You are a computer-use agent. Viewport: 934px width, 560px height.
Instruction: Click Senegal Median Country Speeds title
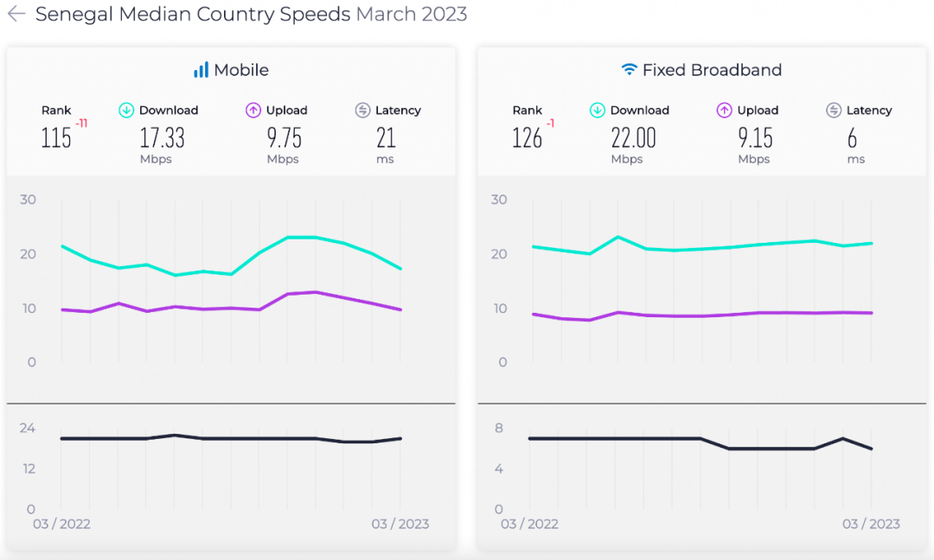click(193, 15)
